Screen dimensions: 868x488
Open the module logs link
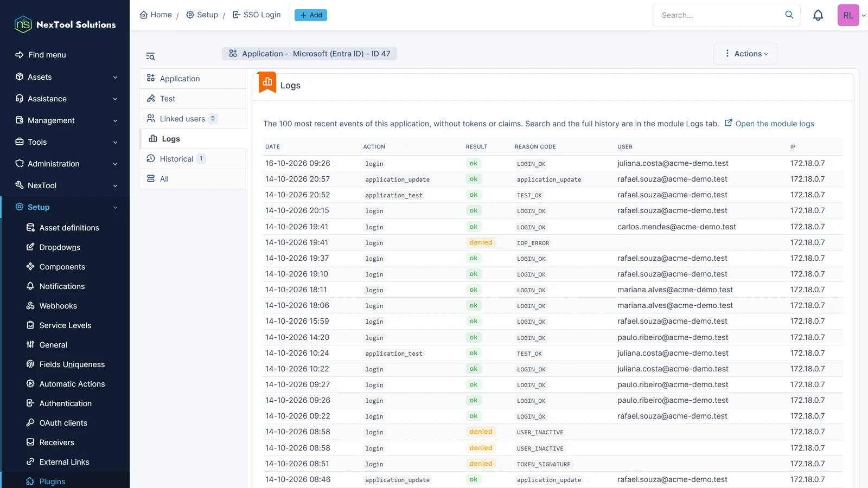tap(769, 124)
